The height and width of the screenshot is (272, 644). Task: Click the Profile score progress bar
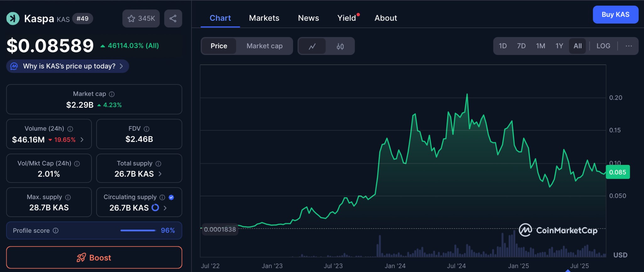pyautogui.click(x=138, y=231)
